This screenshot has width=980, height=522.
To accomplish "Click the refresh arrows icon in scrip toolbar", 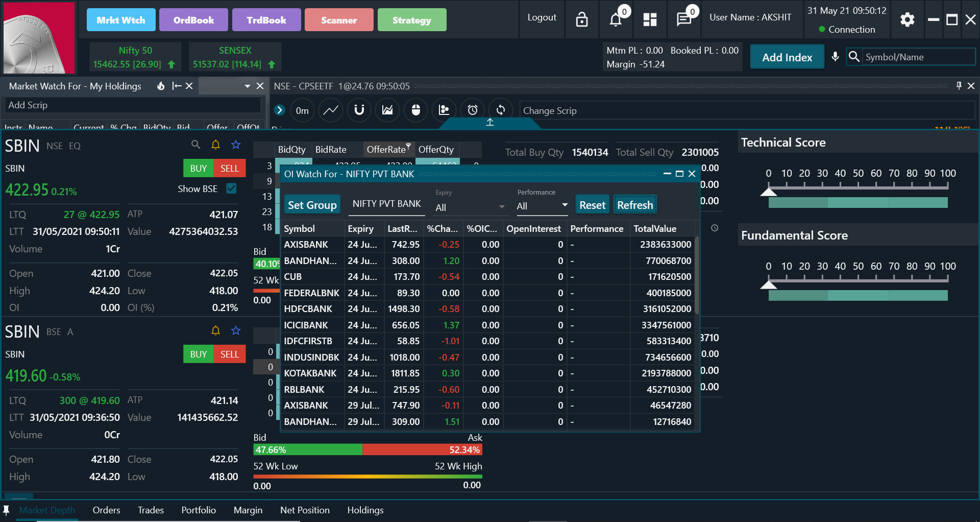I will (x=501, y=110).
